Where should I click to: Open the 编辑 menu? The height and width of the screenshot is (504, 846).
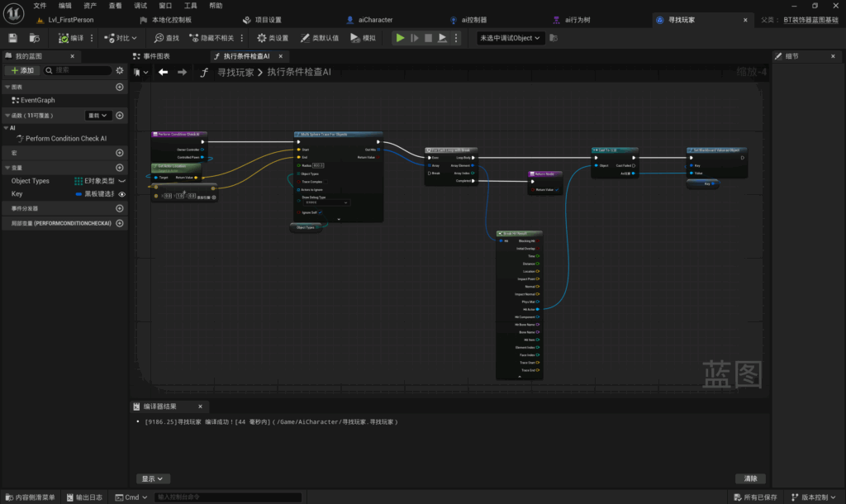click(x=65, y=6)
